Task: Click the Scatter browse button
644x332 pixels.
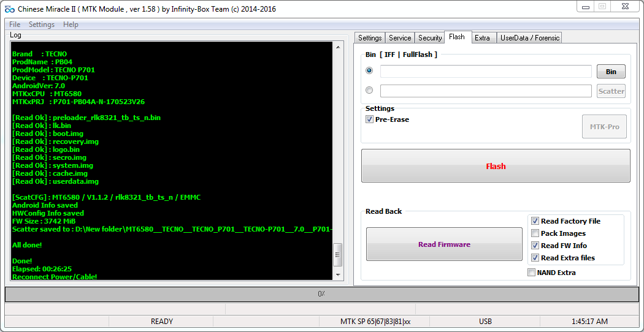Action: click(x=611, y=91)
